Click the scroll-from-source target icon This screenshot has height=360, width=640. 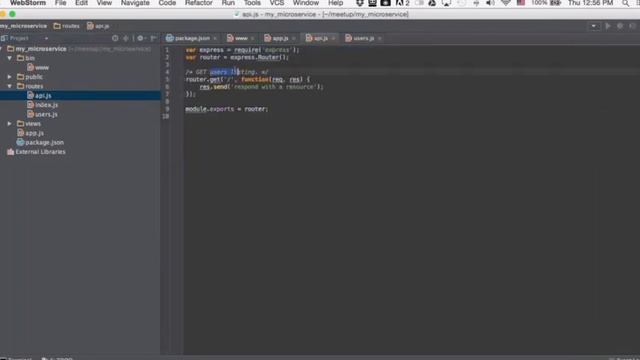click(x=115, y=38)
